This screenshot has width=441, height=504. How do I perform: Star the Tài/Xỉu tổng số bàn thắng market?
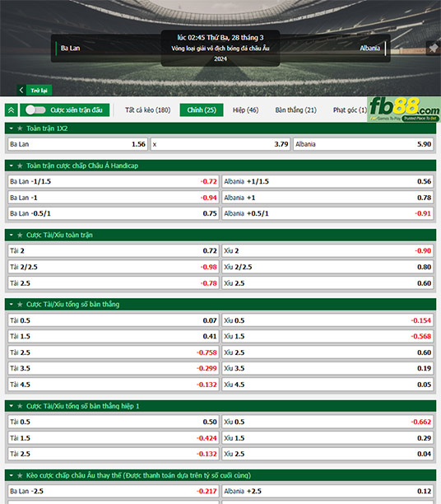pos(20,305)
